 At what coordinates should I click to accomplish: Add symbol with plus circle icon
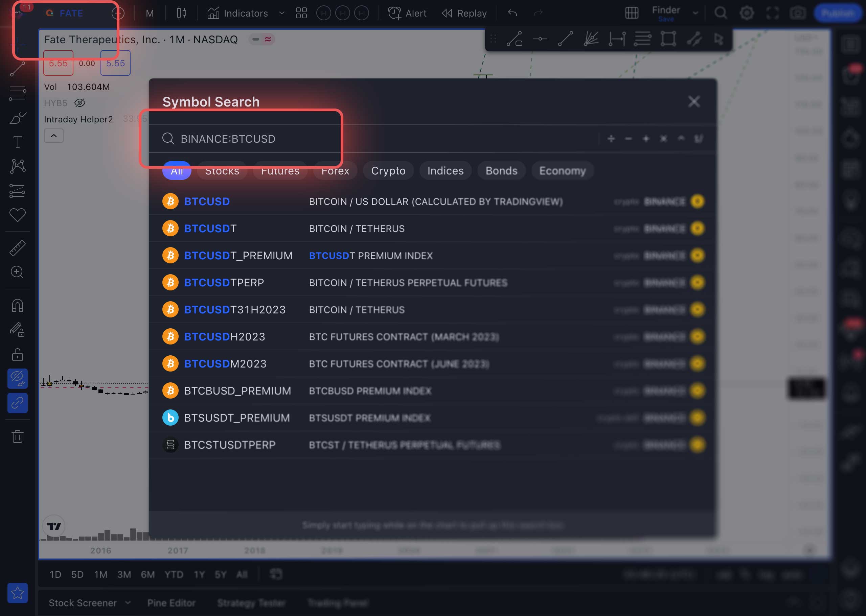point(118,13)
